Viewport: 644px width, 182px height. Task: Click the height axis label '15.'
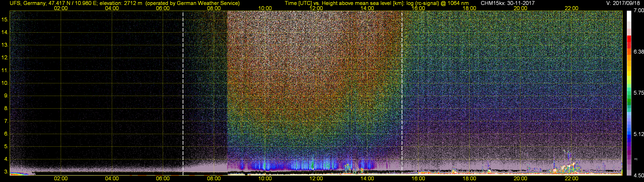pos(5,19)
